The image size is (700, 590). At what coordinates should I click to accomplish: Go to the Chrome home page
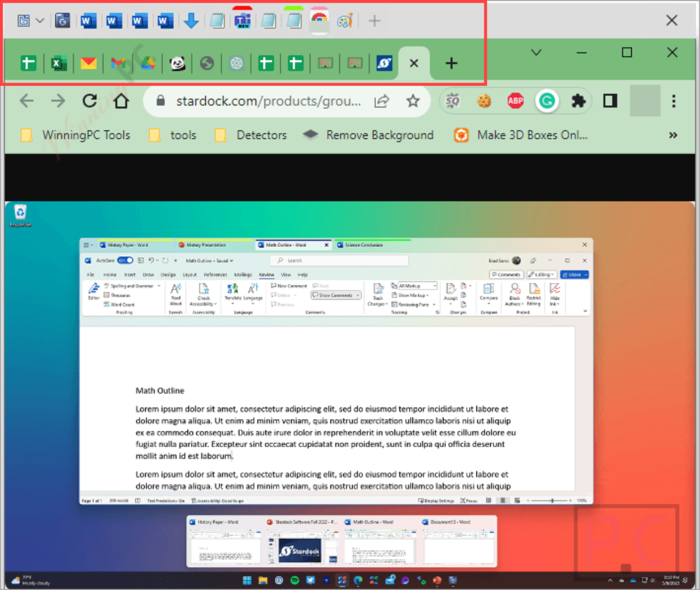(121, 101)
